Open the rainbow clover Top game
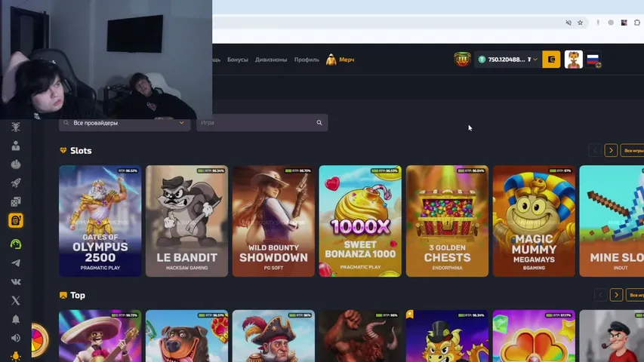The image size is (644, 362). pyautogui.click(x=534, y=336)
